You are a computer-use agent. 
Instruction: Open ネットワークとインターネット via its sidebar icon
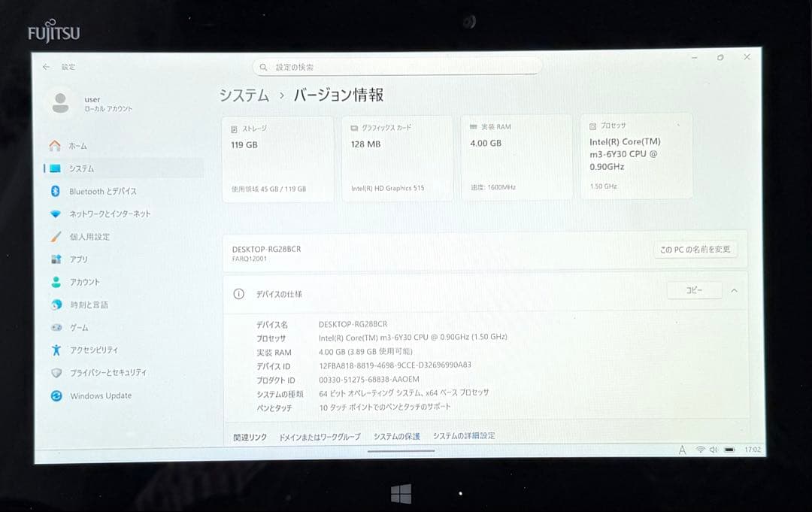click(54, 214)
